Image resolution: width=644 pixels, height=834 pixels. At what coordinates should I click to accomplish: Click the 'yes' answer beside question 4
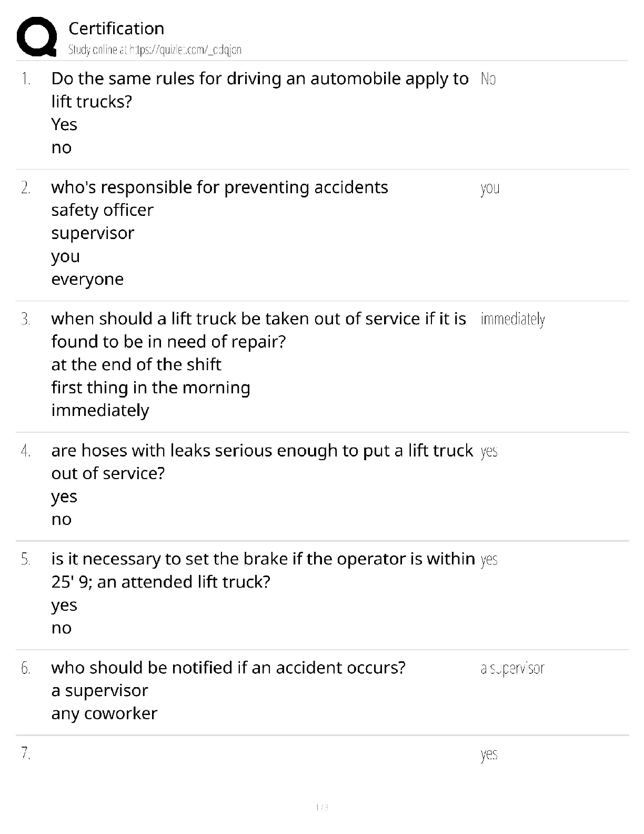tap(489, 451)
